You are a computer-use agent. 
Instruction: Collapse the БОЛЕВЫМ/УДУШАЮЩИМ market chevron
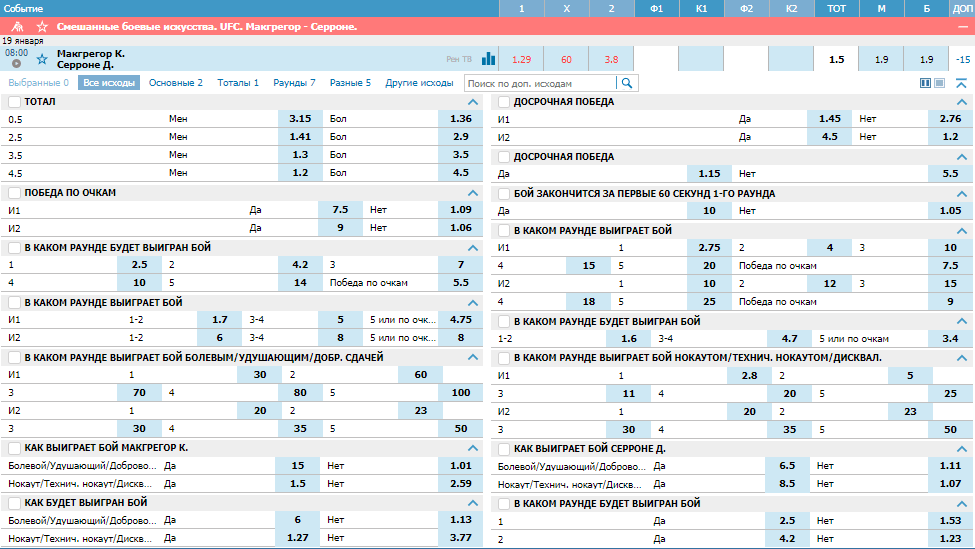point(473,358)
